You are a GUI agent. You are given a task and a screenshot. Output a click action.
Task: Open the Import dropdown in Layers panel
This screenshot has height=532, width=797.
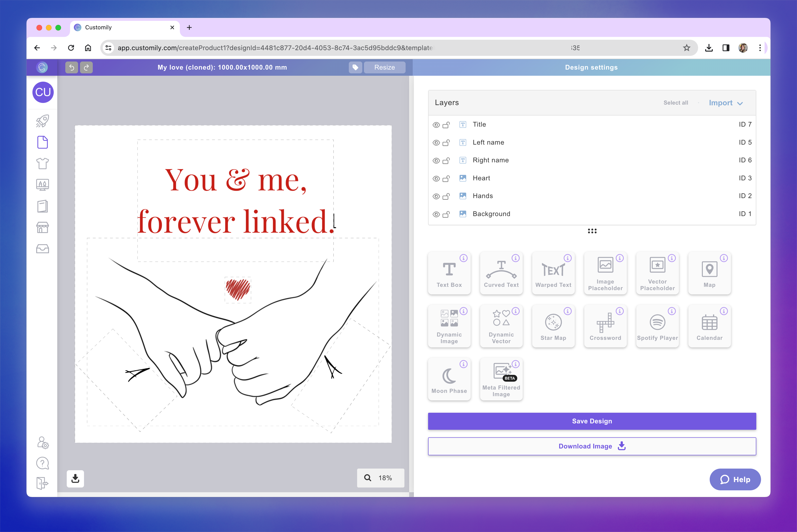[x=726, y=103]
